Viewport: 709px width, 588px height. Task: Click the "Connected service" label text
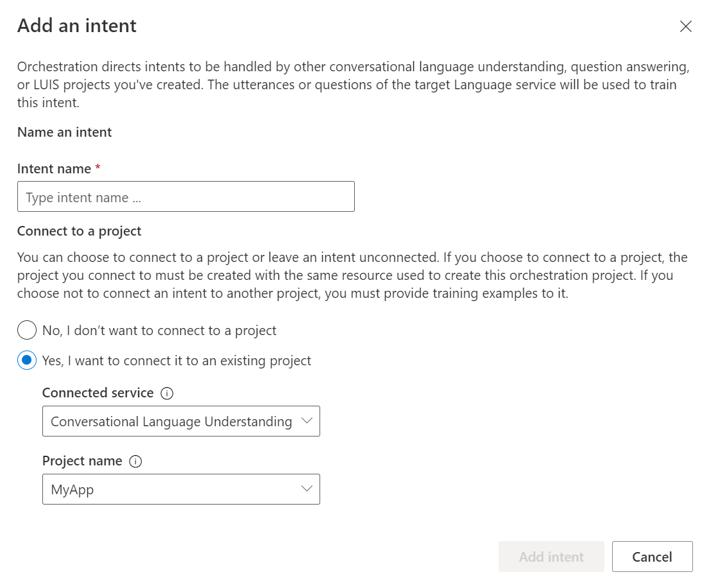click(98, 393)
